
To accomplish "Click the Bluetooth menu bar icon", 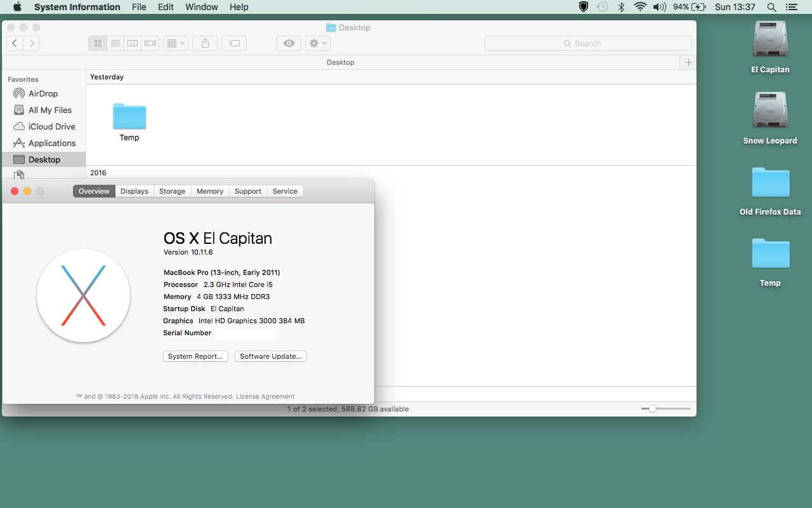I will pos(622,7).
